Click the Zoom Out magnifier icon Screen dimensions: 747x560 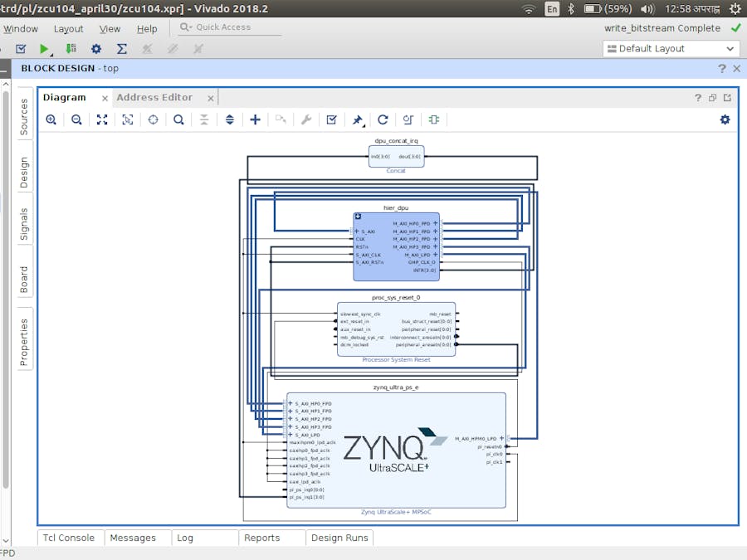click(x=76, y=119)
